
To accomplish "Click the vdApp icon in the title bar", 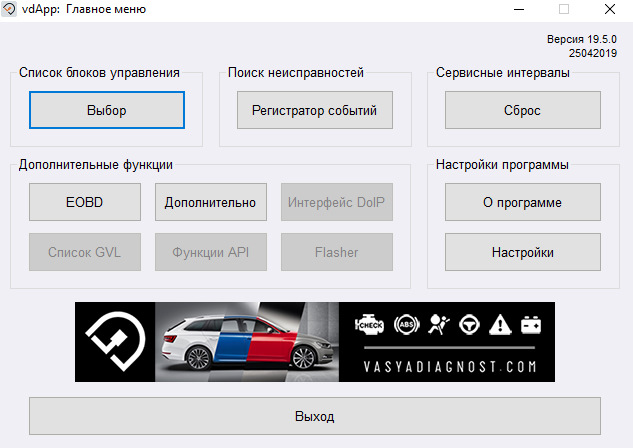I will tap(9, 9).
